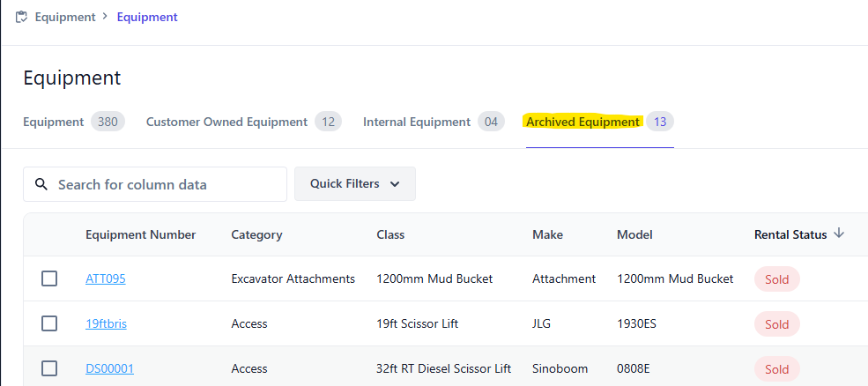Screen dimensions: 868x386
Task: Follow the DS00001 equipment number link
Action: (x=109, y=369)
